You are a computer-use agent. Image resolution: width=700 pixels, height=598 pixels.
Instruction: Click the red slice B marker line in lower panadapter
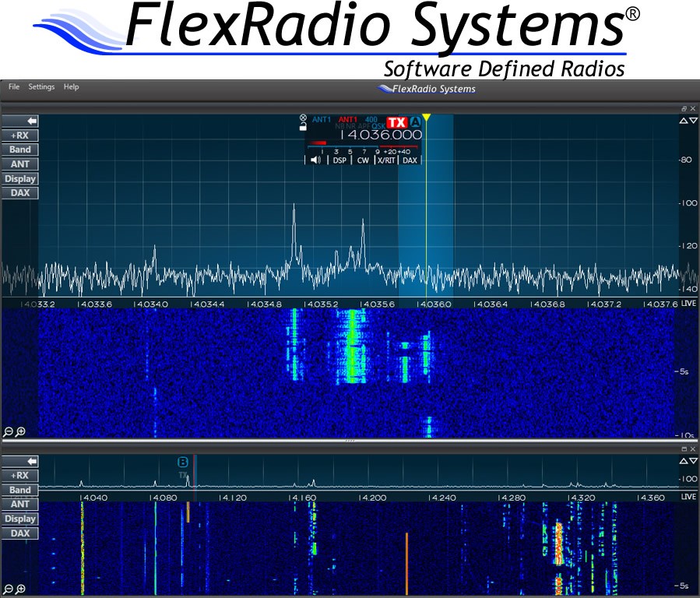(194, 477)
